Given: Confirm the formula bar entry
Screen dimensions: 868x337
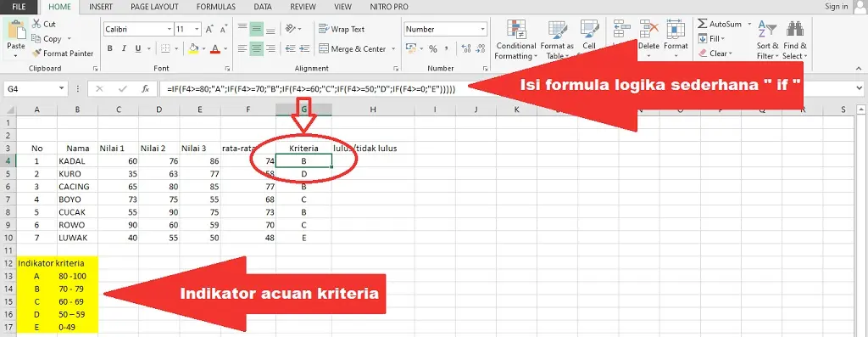Looking at the screenshot, I should tap(123, 88).
